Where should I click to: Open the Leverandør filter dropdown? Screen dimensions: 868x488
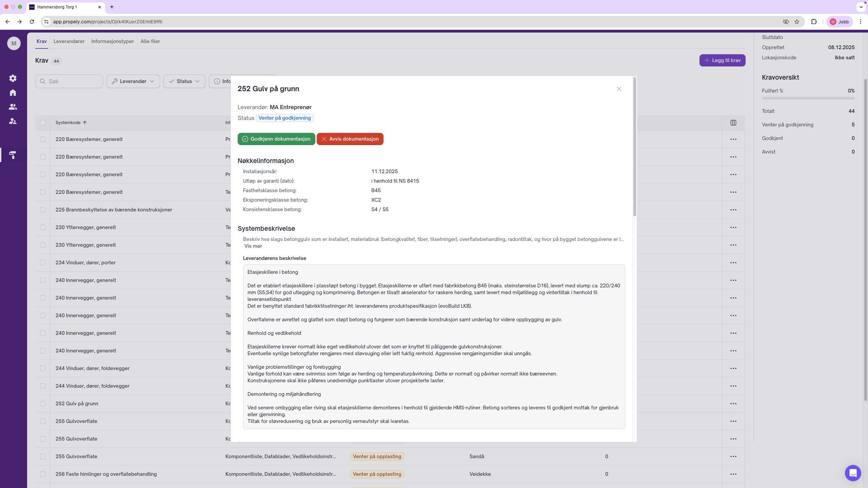[133, 81]
